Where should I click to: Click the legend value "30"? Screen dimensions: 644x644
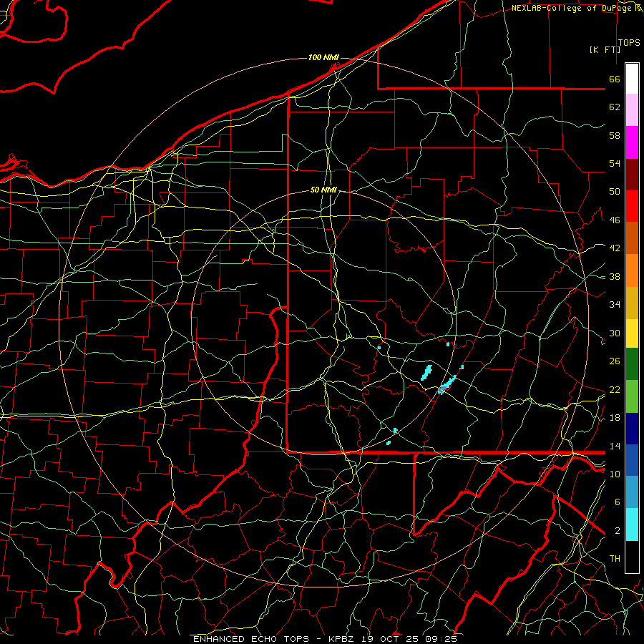tap(615, 333)
